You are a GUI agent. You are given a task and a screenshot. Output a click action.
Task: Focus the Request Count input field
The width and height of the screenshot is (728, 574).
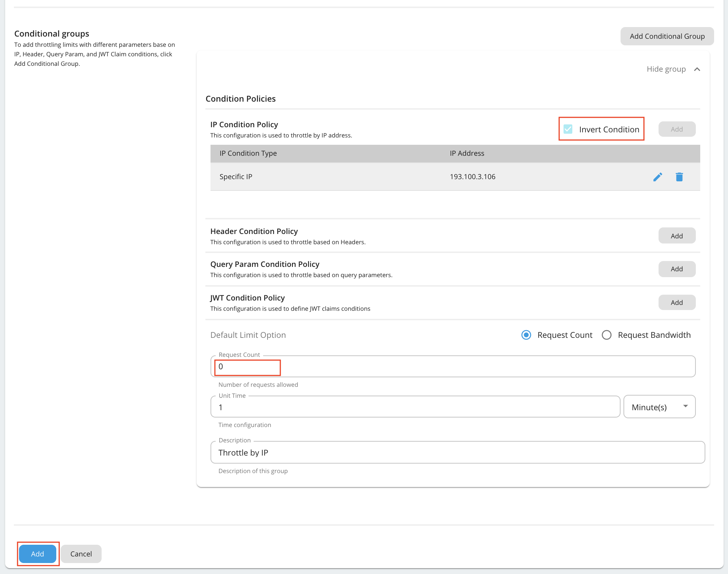[452, 367]
